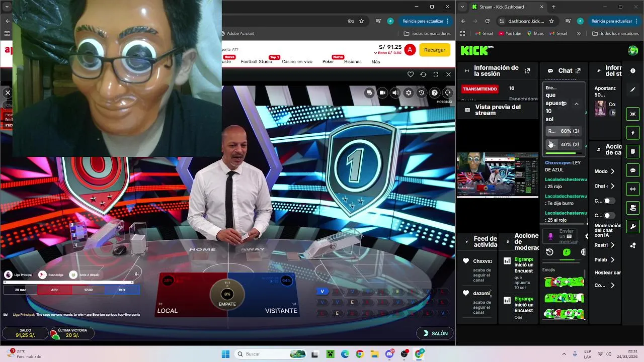Click the pencil edit icon in sidebar
Viewport: 644px width, 362px height.
pos(633,89)
